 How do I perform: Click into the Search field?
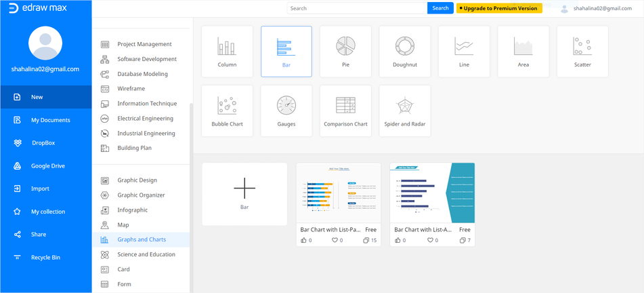click(x=357, y=8)
